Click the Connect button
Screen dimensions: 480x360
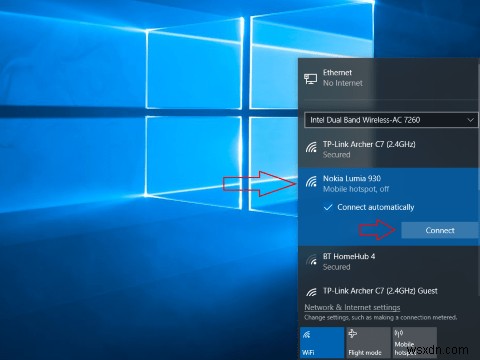pos(440,230)
